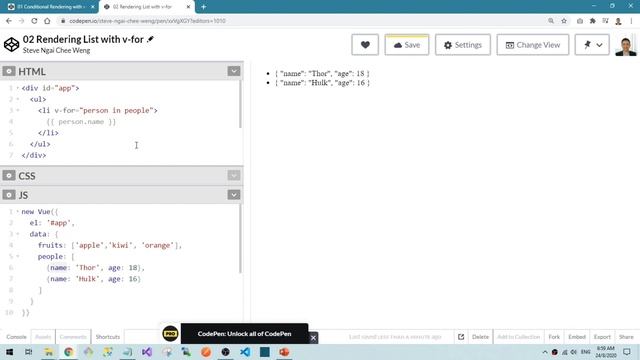Image resolution: width=640 pixels, height=360 pixels.
Task: Click Add to Collection
Action: pos(518,337)
